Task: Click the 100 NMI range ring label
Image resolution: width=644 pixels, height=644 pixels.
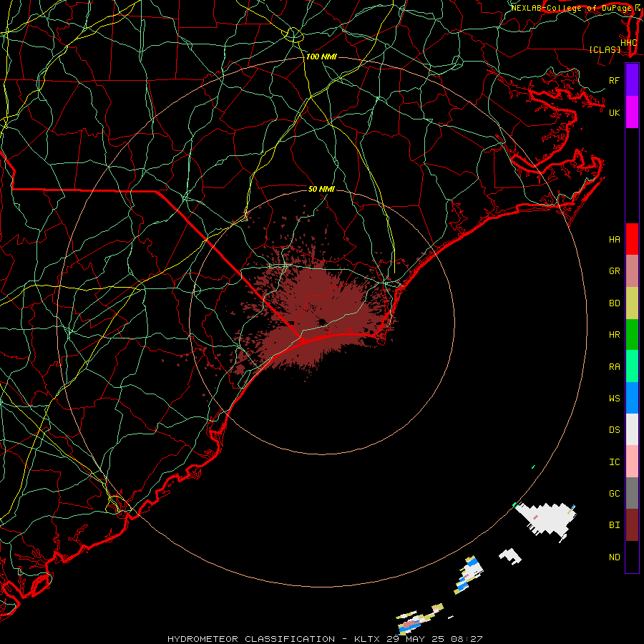Action: pos(321,57)
